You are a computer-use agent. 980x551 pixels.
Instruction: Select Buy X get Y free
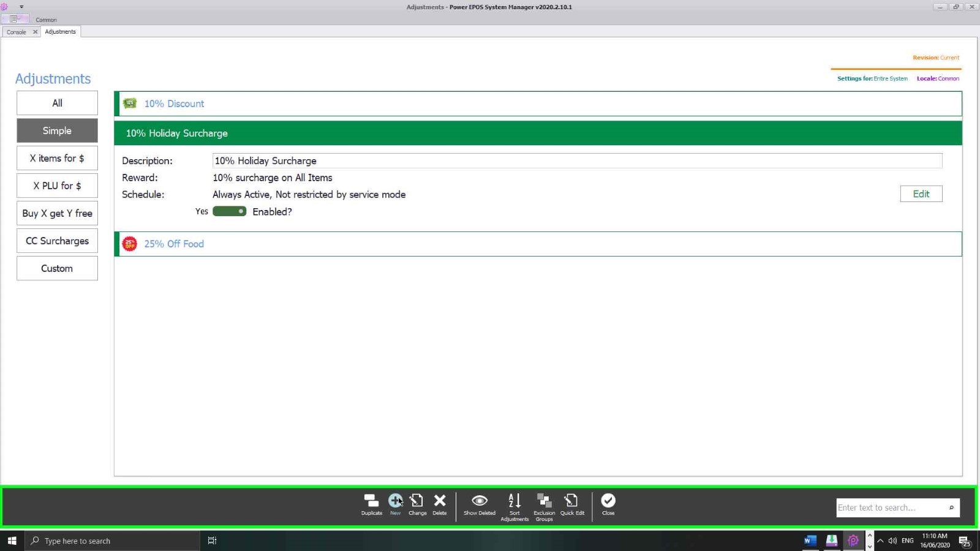57,213
